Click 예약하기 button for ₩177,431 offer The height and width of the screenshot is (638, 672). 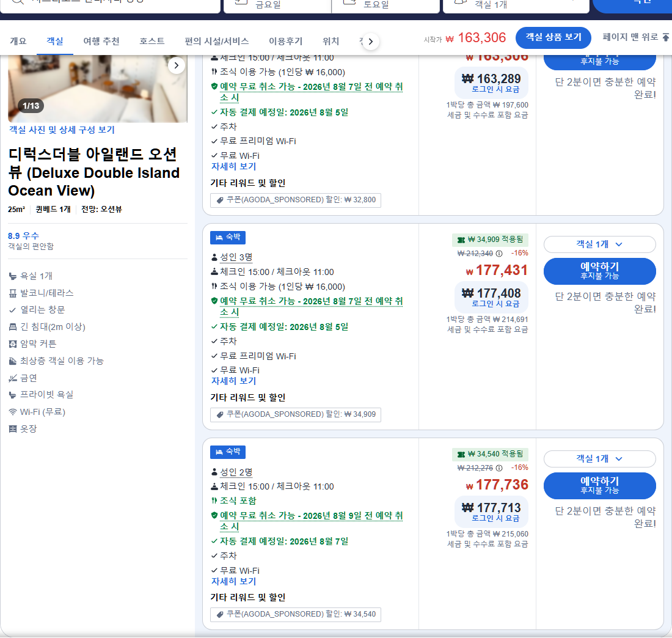pos(599,271)
